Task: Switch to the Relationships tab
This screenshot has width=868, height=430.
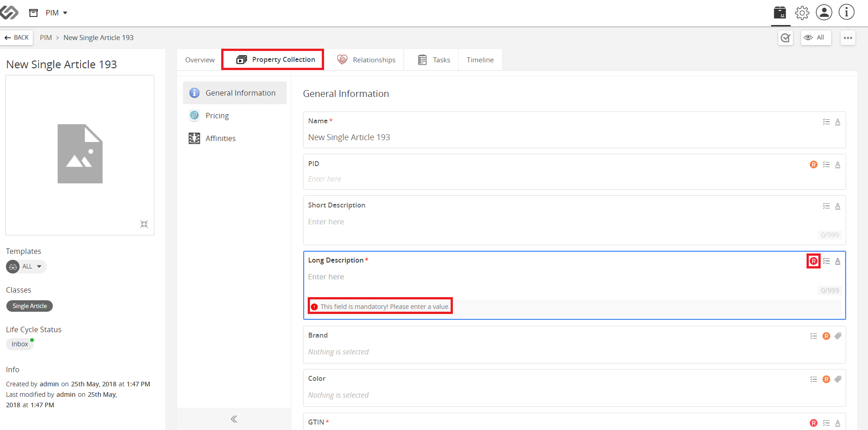Action: coord(366,60)
